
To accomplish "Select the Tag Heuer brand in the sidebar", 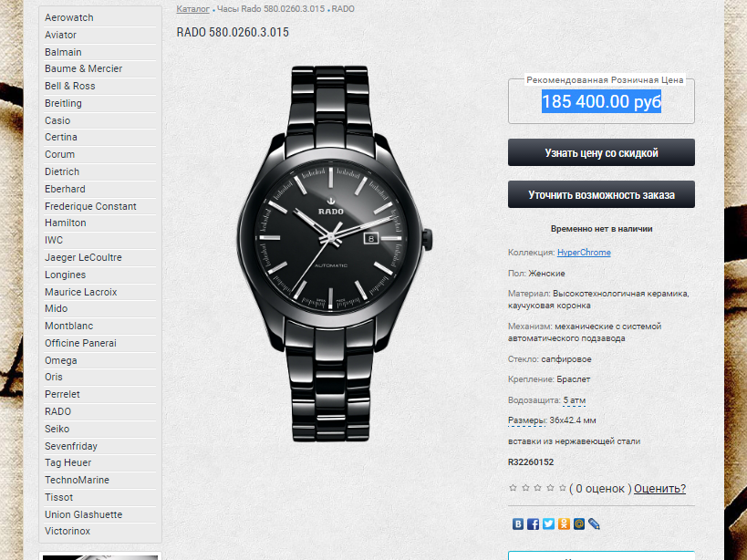I will coord(68,462).
